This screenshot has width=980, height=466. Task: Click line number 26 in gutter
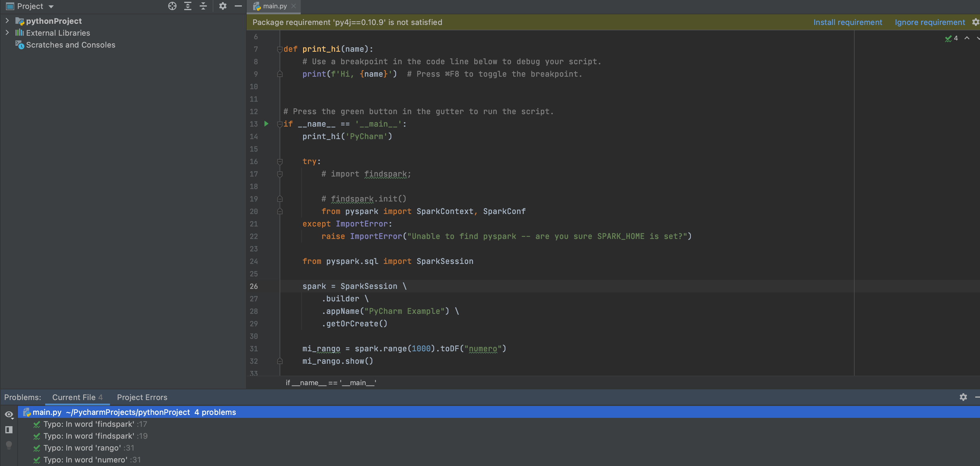tap(254, 286)
